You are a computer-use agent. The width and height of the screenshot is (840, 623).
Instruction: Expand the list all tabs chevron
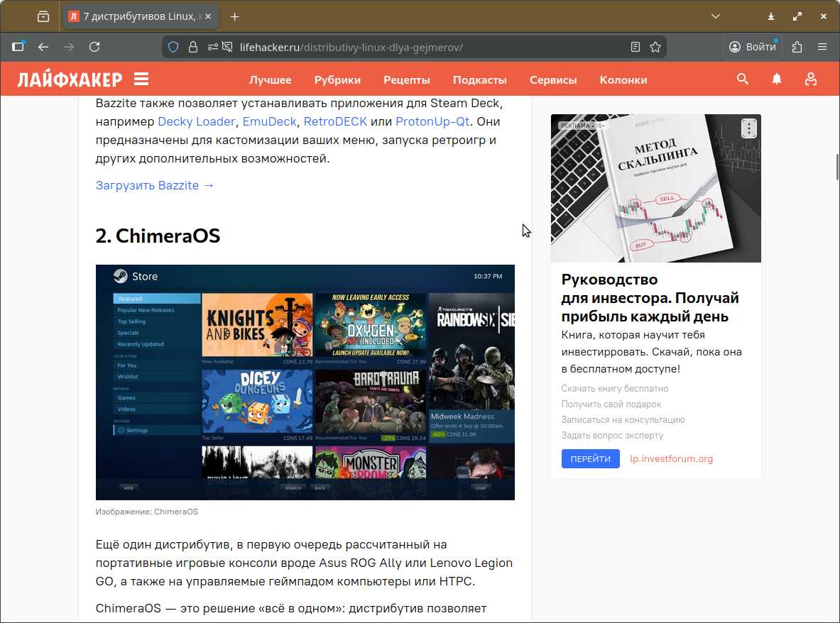(715, 16)
